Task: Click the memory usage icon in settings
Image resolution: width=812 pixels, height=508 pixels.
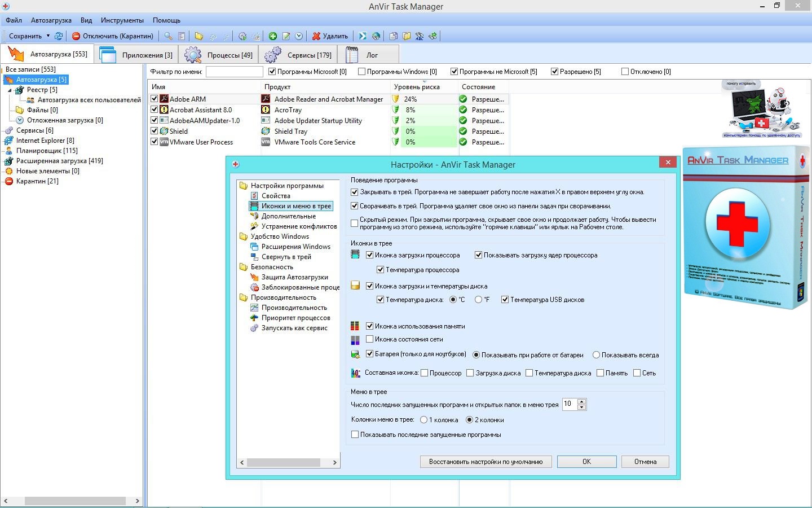Action: (355, 326)
